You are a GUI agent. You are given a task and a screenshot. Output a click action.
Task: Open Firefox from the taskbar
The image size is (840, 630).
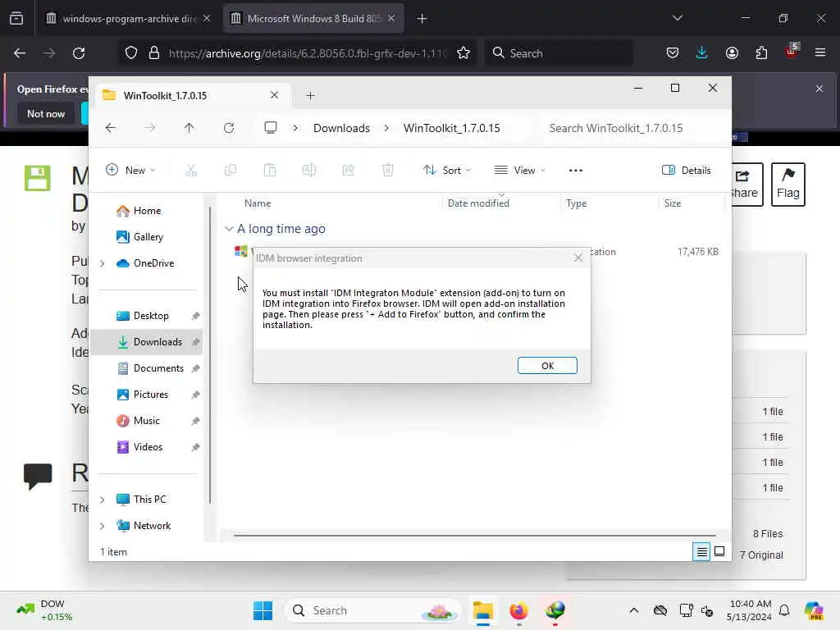[518, 610]
